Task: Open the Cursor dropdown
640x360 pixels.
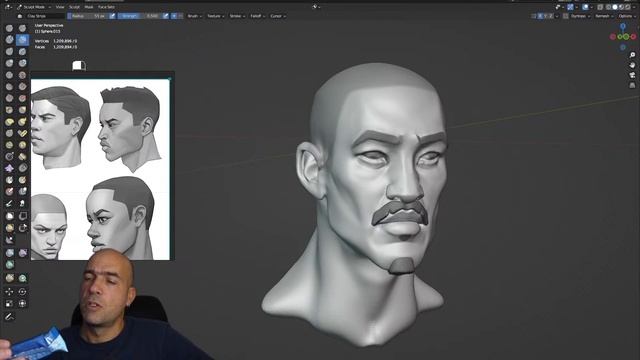Action: 278,16
